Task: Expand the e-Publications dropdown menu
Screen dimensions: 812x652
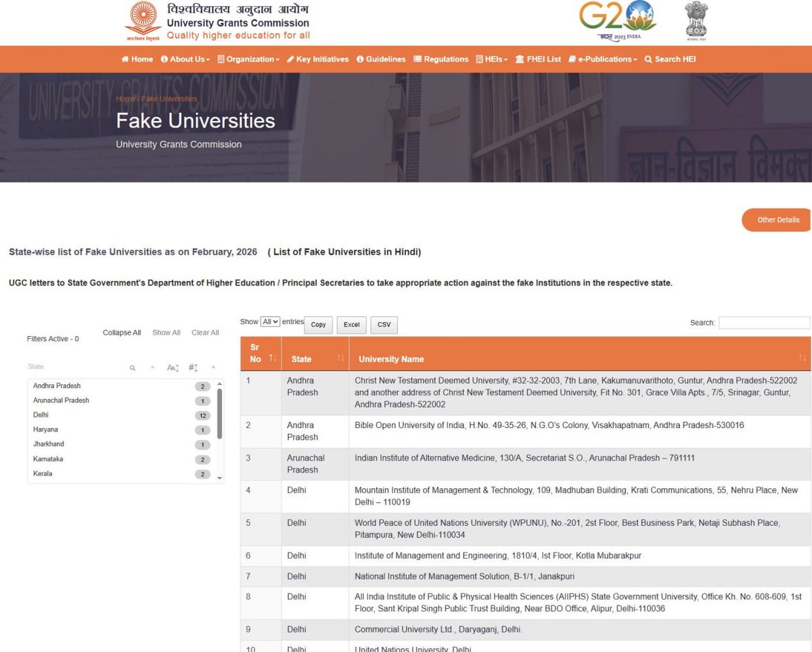Action: (x=603, y=60)
